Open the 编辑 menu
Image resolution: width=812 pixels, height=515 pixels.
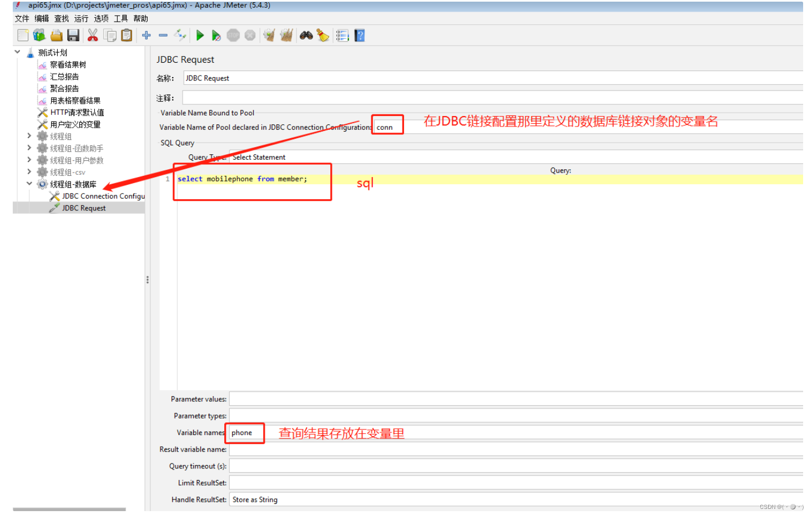click(42, 18)
